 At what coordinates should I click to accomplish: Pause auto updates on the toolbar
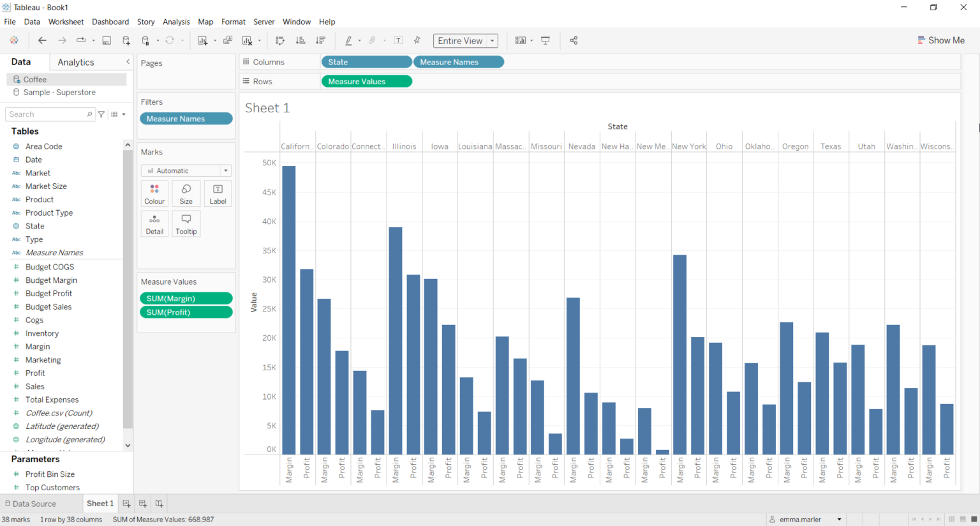[146, 40]
